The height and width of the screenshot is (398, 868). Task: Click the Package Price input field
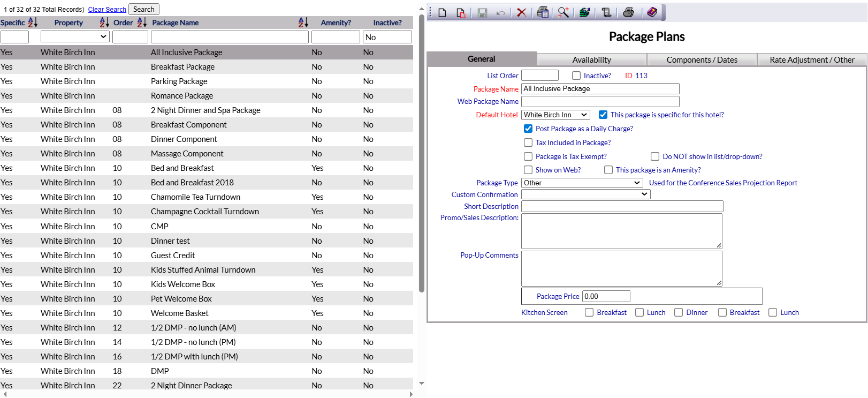606,296
